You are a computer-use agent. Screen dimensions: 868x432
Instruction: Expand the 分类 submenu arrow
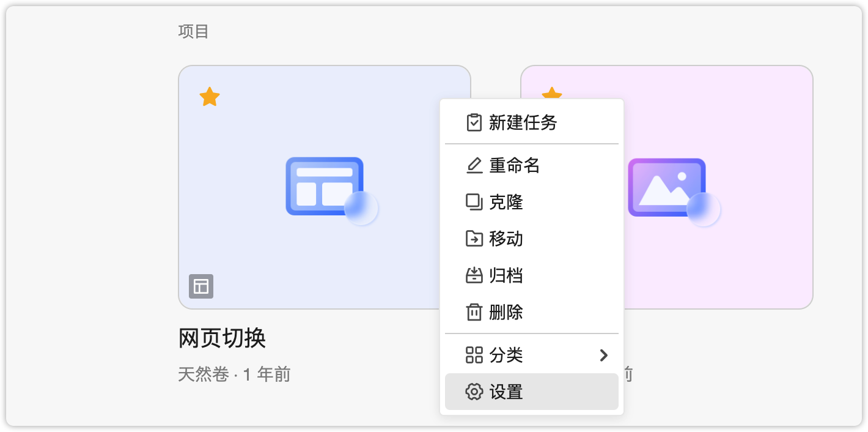click(604, 355)
